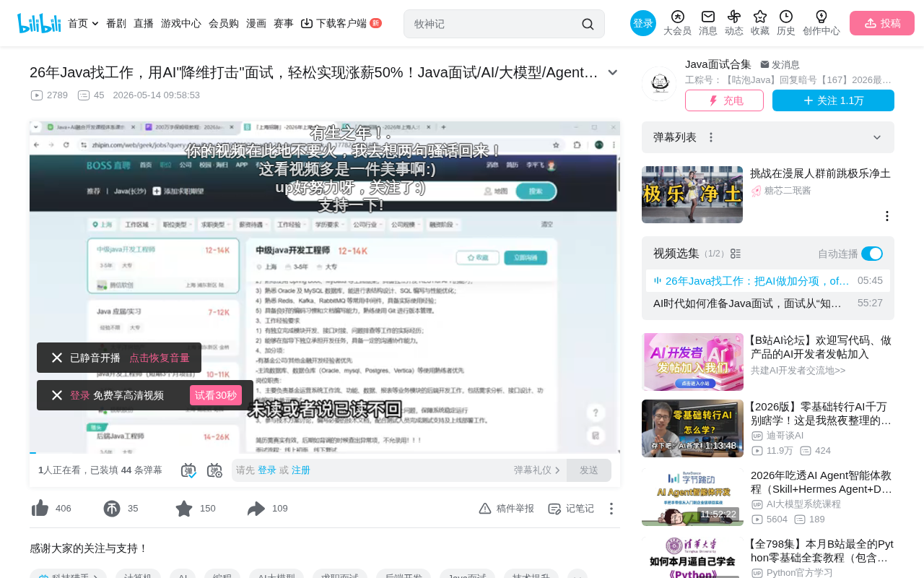The height and width of the screenshot is (578, 924).
Task: Open uploader name Java面试合集
Action: [x=718, y=64]
